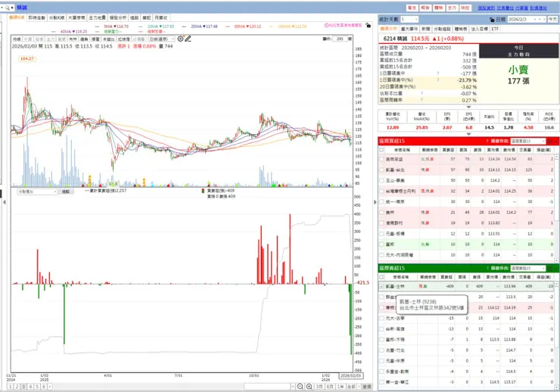560x392 pixels.
Task: Toggle the 本益比 chart overlay button
Action: [x=108, y=39]
